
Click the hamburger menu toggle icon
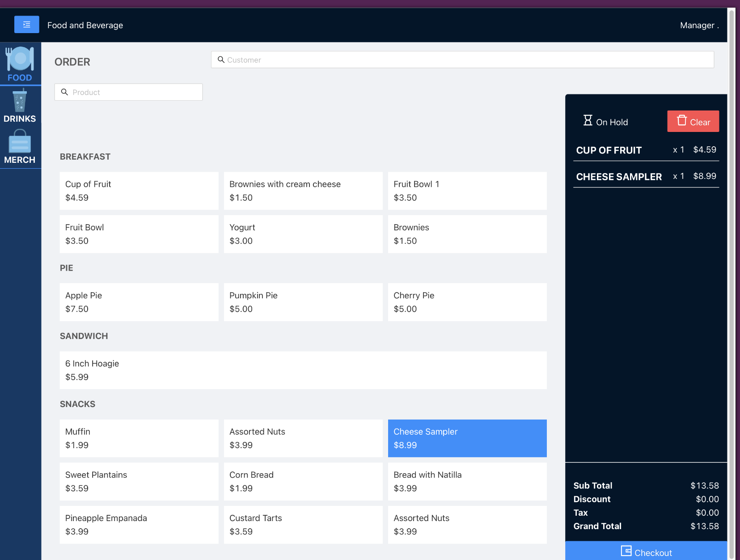26,25
